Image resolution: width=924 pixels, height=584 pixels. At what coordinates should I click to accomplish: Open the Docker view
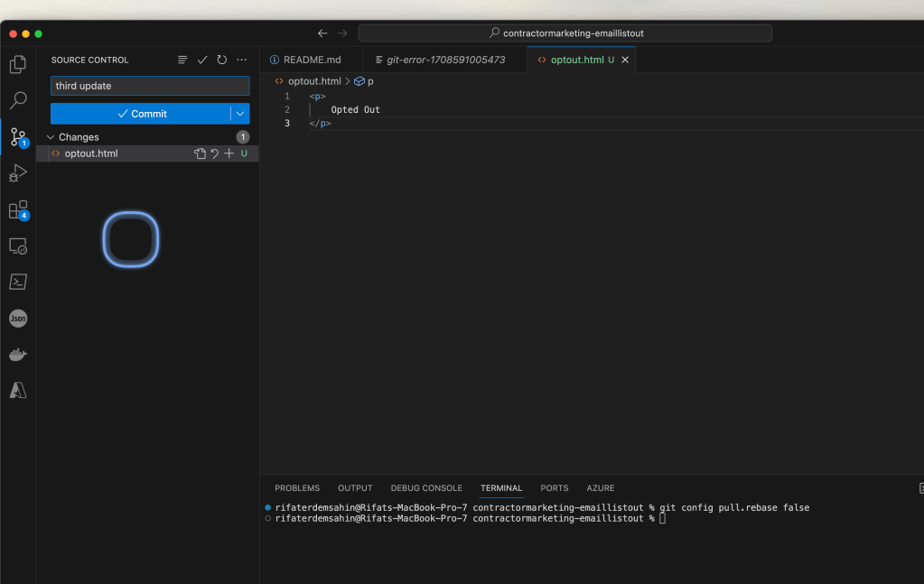pos(18,355)
